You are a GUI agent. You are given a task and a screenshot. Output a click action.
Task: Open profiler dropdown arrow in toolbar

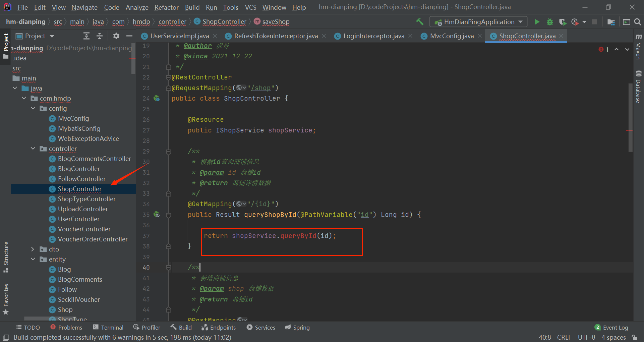[x=584, y=22]
